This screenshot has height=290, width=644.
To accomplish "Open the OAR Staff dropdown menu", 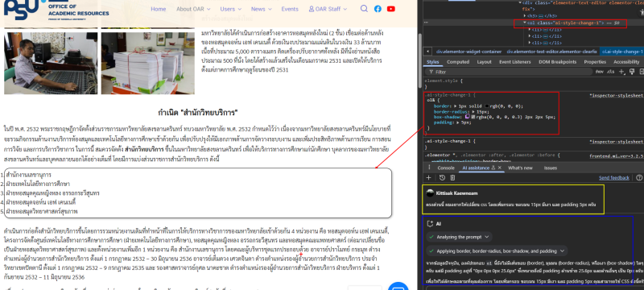I will (x=328, y=9).
